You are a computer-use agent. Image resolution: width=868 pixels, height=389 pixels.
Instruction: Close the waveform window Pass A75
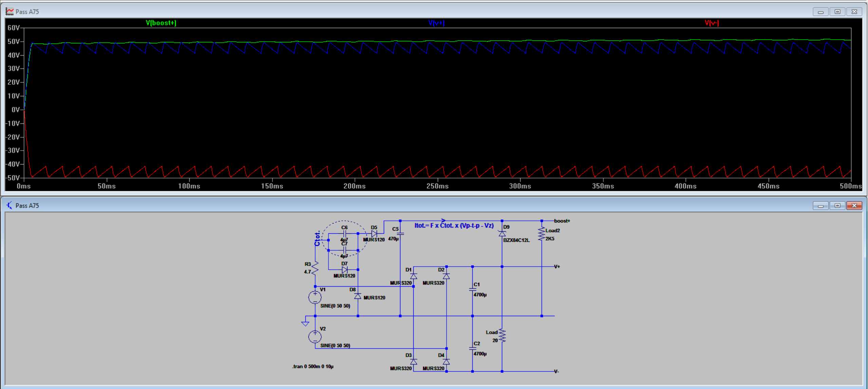pyautogui.click(x=854, y=12)
